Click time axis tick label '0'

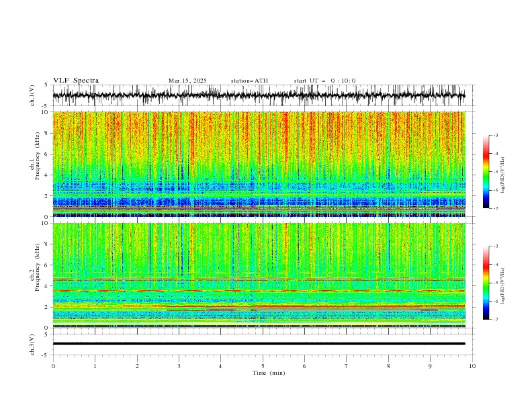(53, 366)
